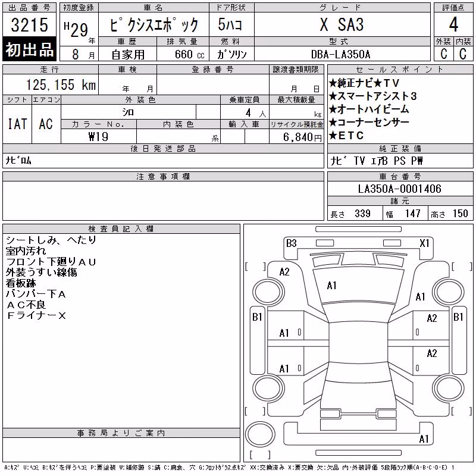Image resolution: width=476 pixels, height=476 pixels.
Task: Select the 注意事項欄 section header
Action: pos(163,176)
